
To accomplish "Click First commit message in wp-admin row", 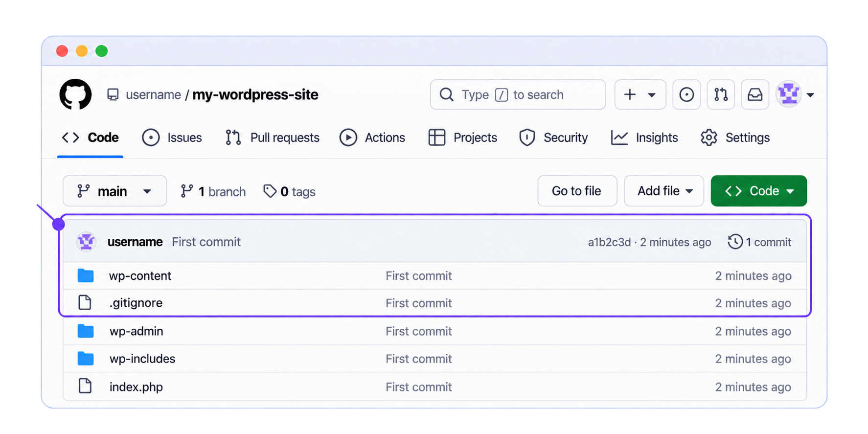I will pyautogui.click(x=418, y=331).
